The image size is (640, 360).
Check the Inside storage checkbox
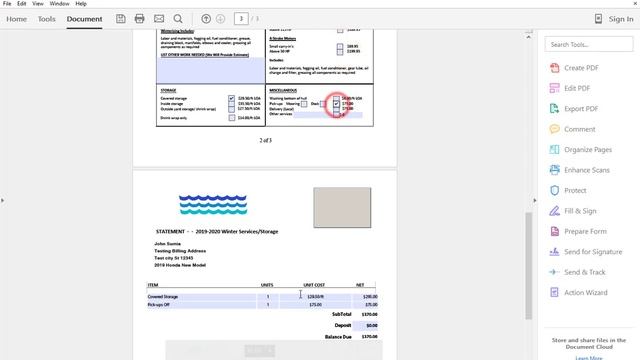tap(231, 104)
